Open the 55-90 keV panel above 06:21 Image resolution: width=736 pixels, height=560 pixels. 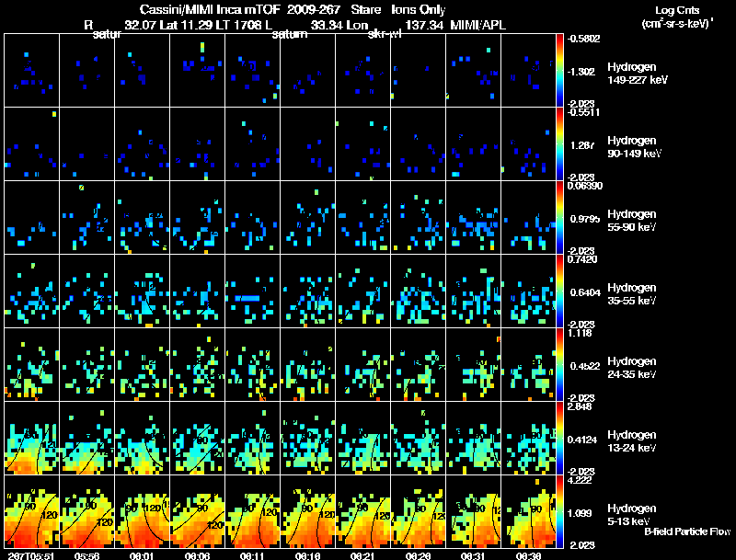pyautogui.click(x=362, y=218)
